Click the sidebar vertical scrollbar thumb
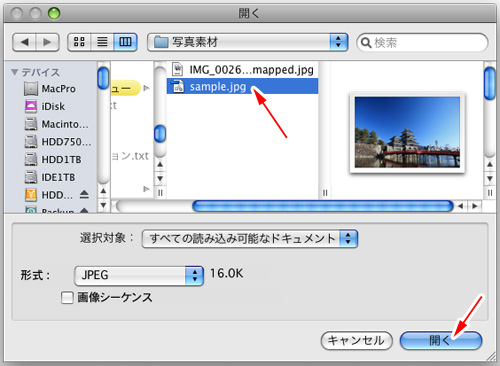This screenshot has width=500, height=366. tap(103, 78)
